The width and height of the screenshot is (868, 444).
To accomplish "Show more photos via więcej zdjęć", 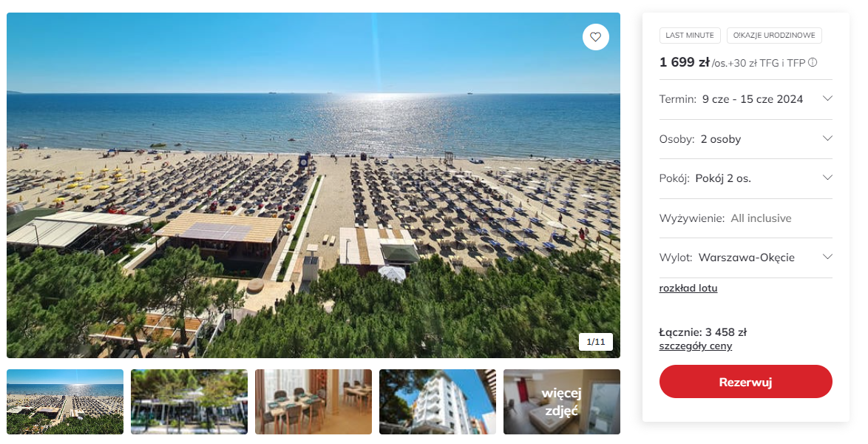I will [x=562, y=402].
